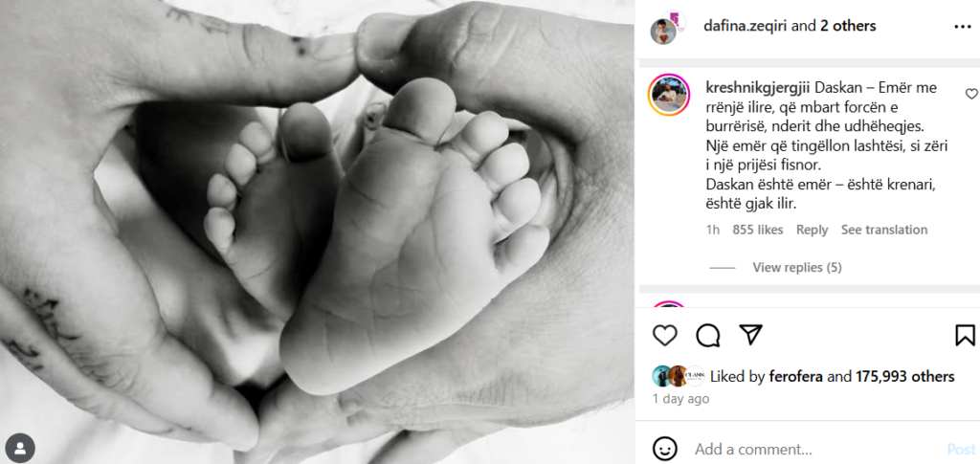View the comment's 855 likes

(758, 230)
